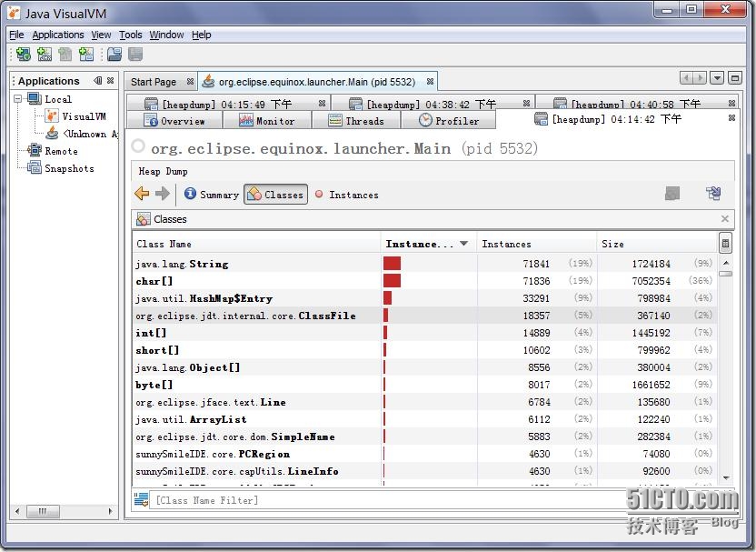Click the filter options icon
Screen dimensions: 756x552
point(141,500)
